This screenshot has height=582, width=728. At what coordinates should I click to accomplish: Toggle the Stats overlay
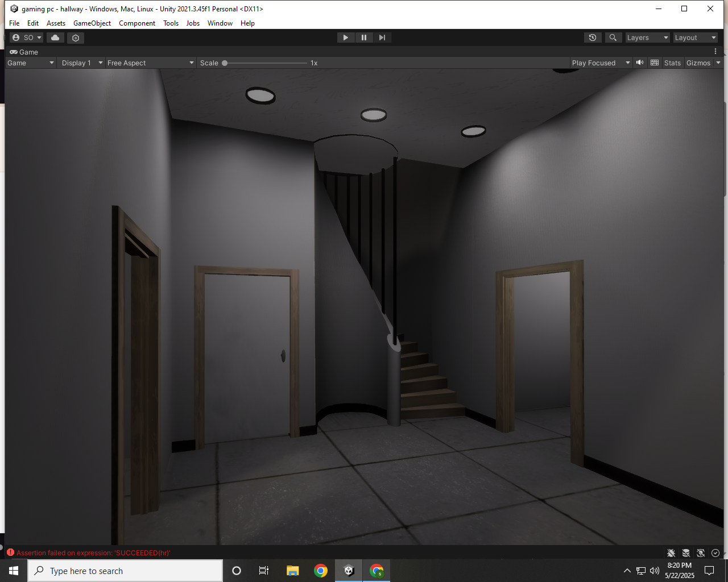[x=672, y=63]
